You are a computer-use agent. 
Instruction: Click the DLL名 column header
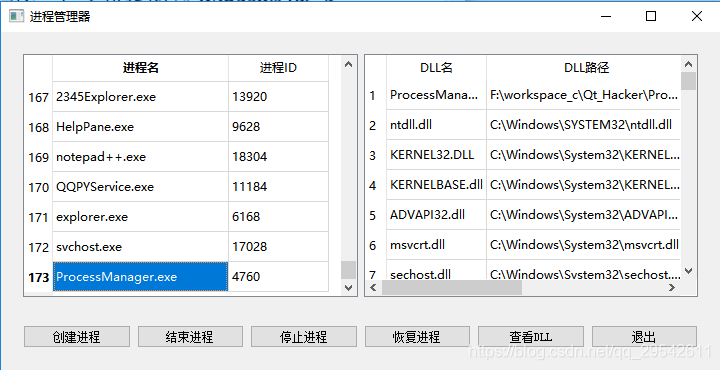tap(436, 68)
